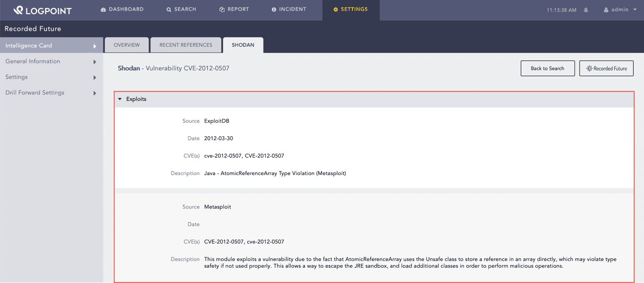
Task: Open Settings item in left sidebar
Action: click(x=17, y=77)
